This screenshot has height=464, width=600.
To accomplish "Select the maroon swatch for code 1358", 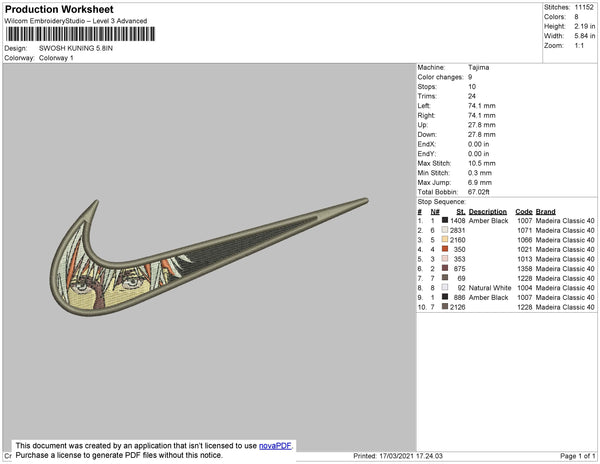I will click(446, 268).
